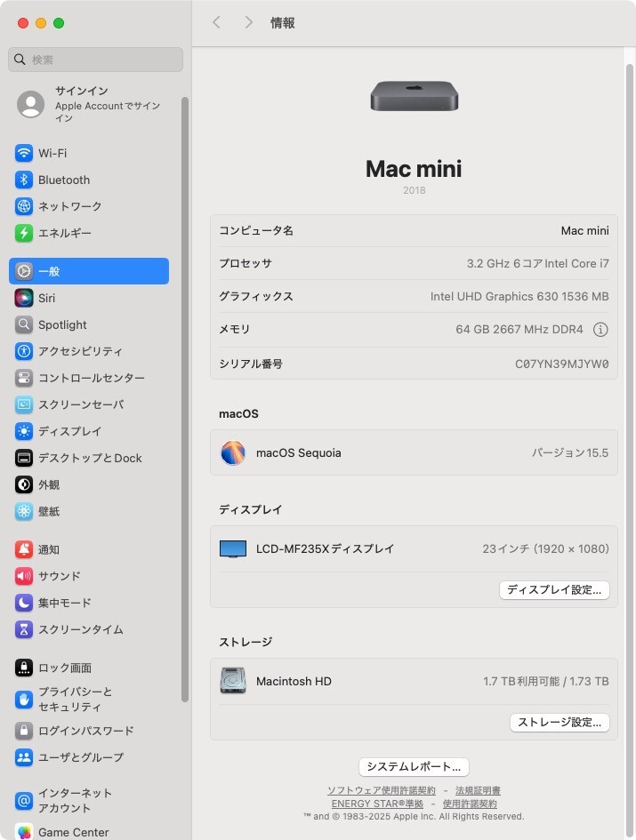Sign in via Apple Account avatar
This screenshot has height=840, width=636.
click(x=30, y=104)
